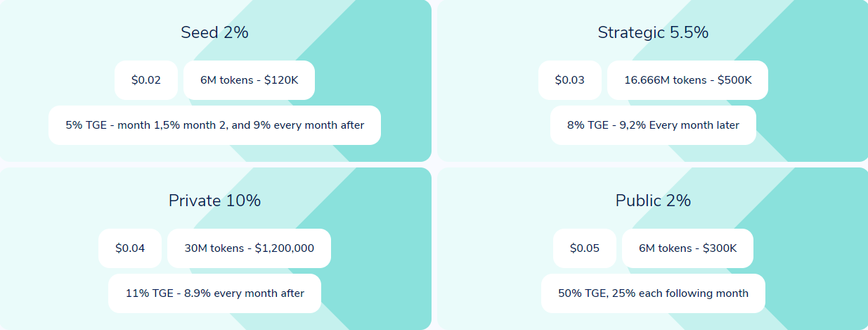The width and height of the screenshot is (868, 330).
Task: Click the Public 2% heading
Action: click(x=653, y=201)
